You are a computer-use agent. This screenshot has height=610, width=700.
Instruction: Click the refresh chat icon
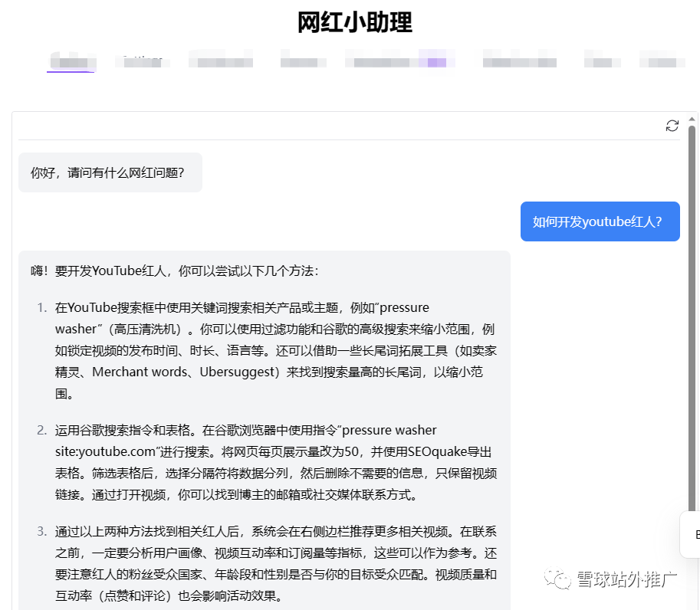pyautogui.click(x=672, y=126)
